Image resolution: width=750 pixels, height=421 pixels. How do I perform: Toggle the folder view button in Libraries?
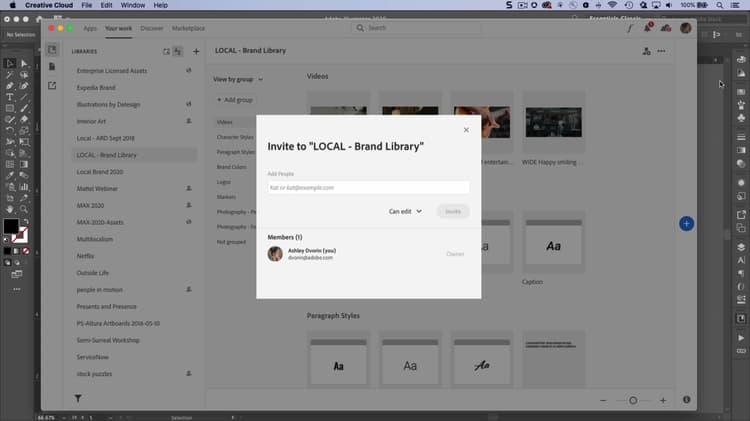tap(166, 51)
